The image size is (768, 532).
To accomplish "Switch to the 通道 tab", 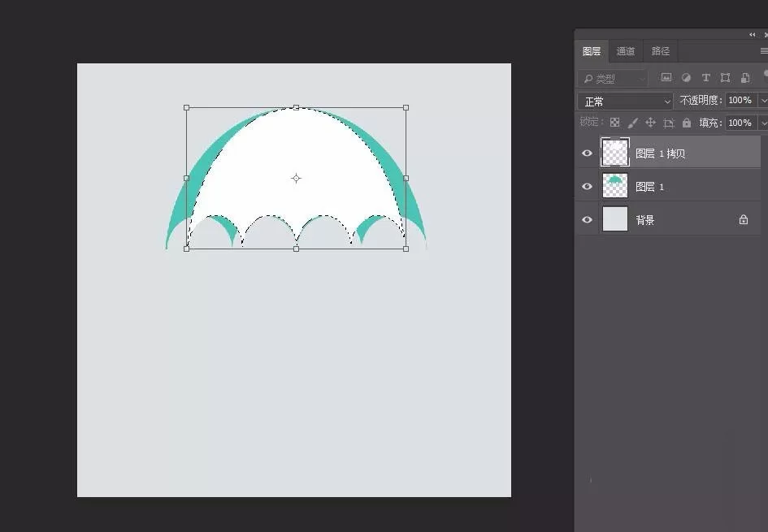I will tap(626, 51).
